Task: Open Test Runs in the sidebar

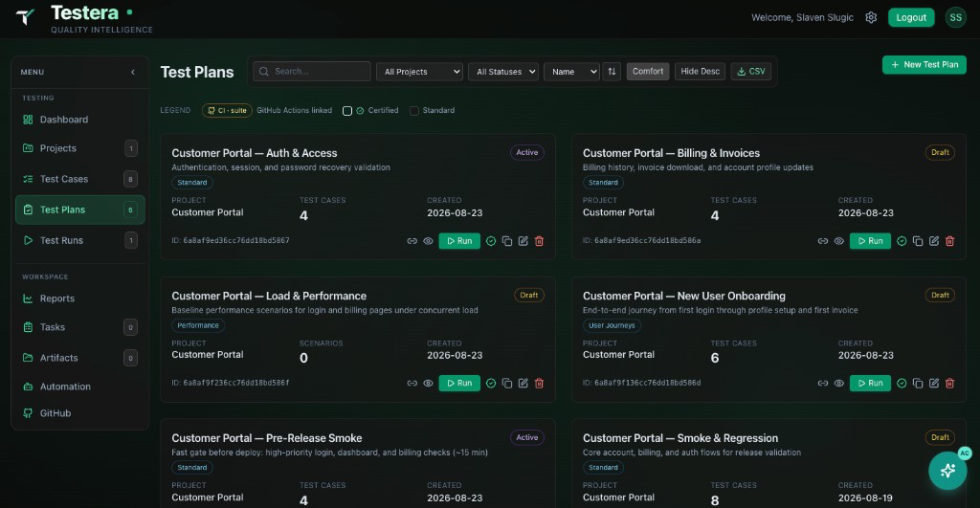Action: tap(80, 240)
